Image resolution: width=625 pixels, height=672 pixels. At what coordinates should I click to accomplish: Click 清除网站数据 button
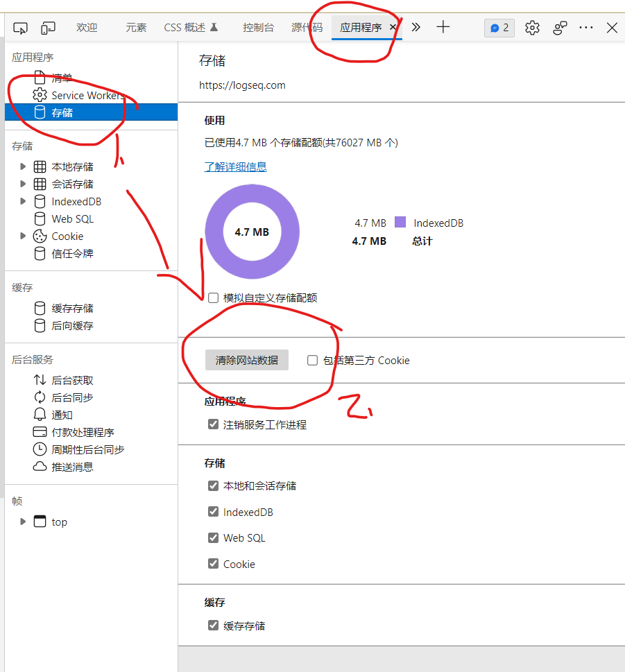pos(247,360)
